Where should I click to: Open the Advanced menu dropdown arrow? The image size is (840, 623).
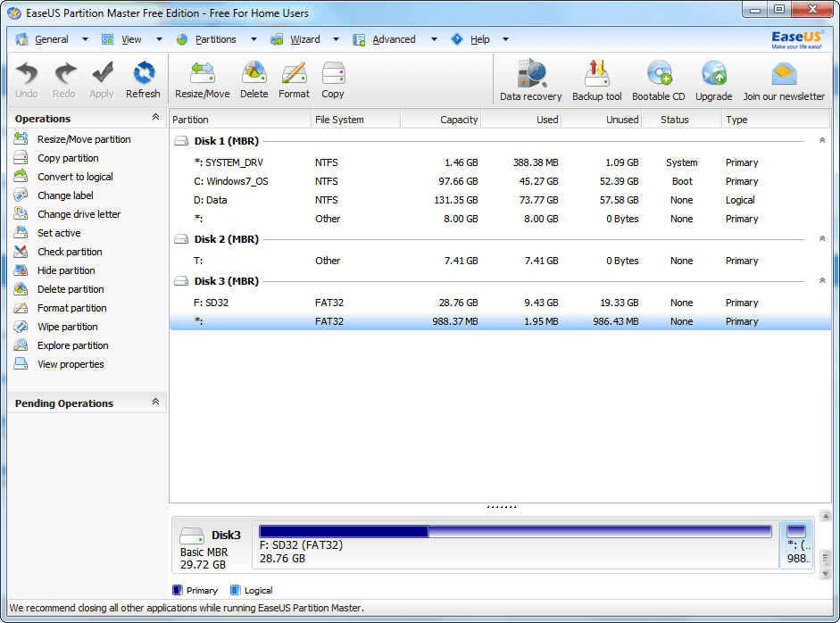click(x=434, y=39)
